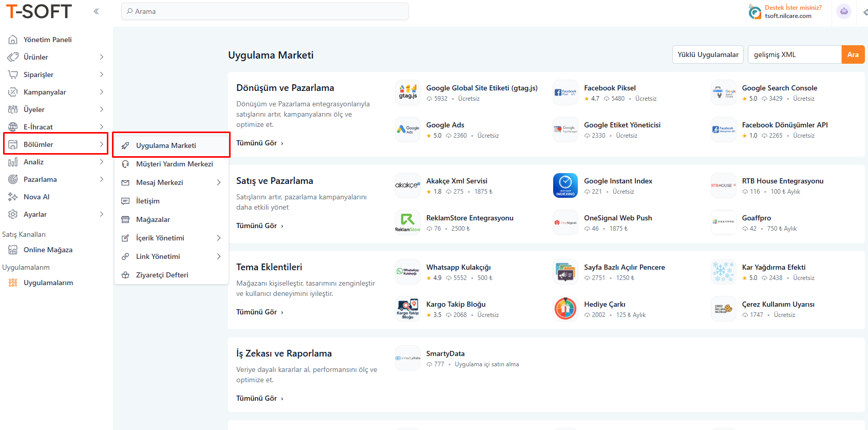Select the ReklamStore Entegrasyonu icon

click(408, 222)
